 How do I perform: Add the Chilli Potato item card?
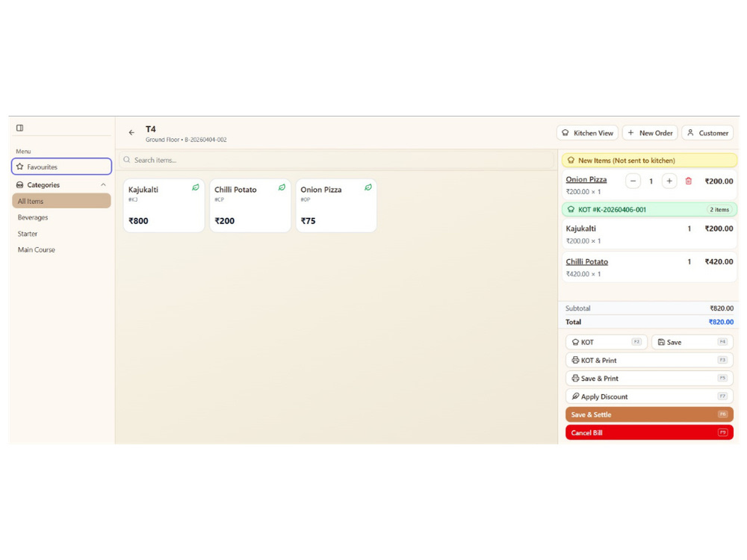point(250,206)
